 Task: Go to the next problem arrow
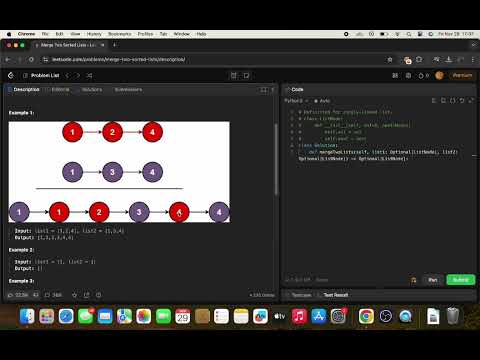point(78,76)
